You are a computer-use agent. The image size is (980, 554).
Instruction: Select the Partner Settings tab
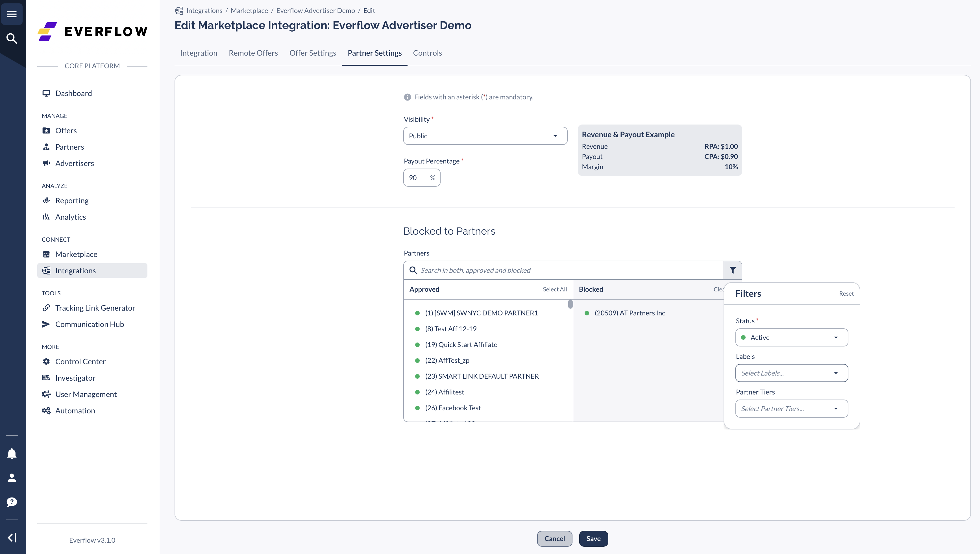coord(374,53)
